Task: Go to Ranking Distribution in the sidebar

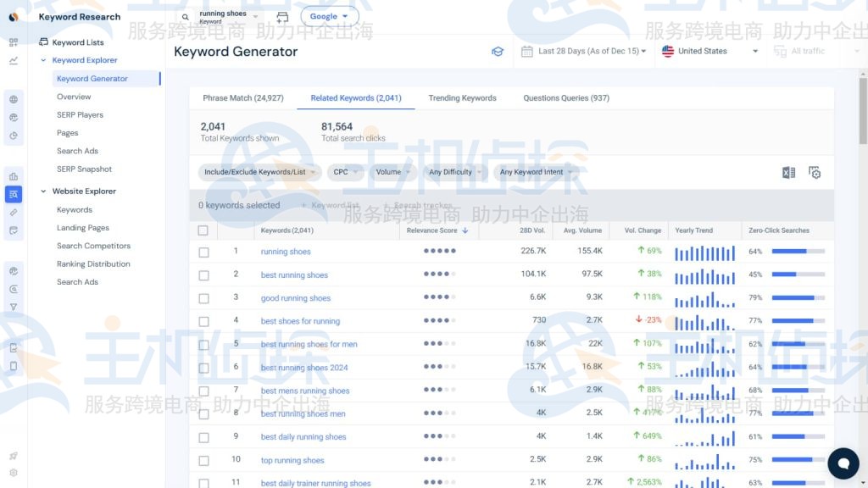Action: coord(95,263)
